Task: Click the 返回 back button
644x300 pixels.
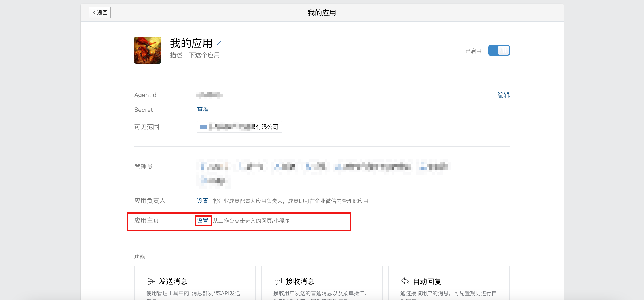Action: [x=100, y=13]
